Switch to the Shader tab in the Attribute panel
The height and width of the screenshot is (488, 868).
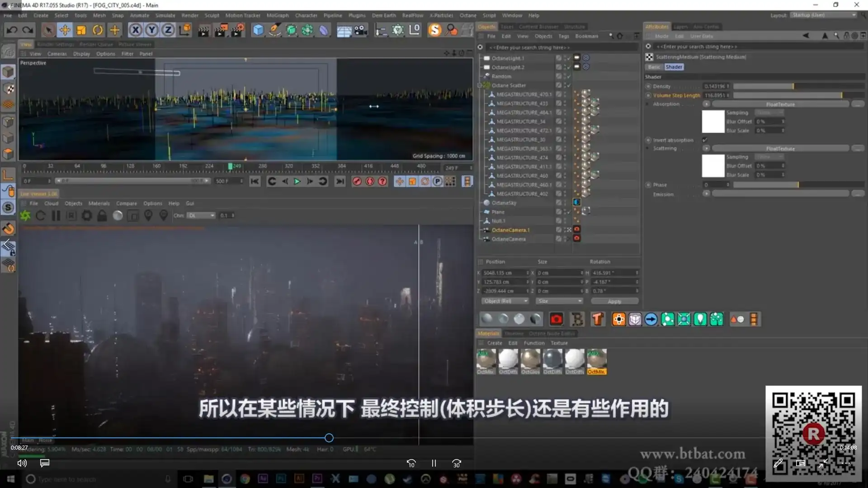674,66
